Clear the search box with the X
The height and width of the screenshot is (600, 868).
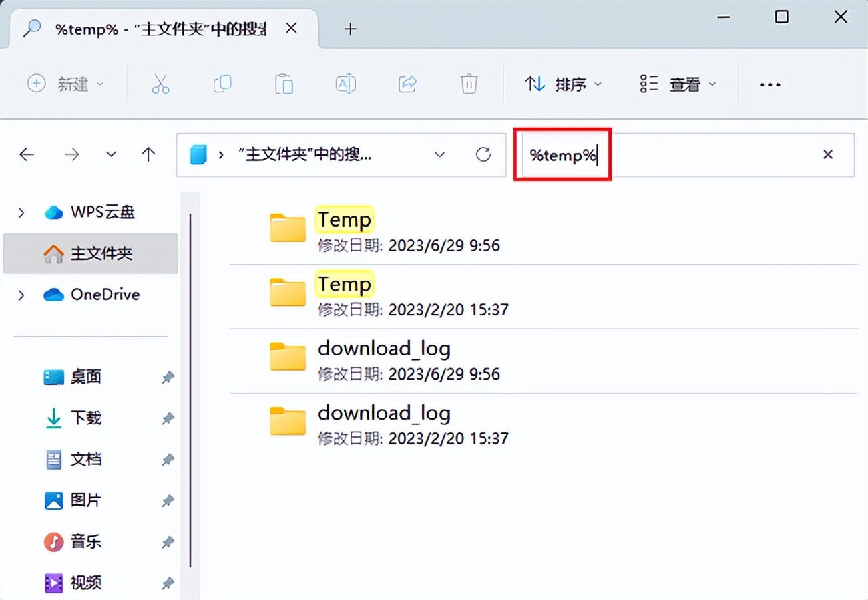[827, 154]
